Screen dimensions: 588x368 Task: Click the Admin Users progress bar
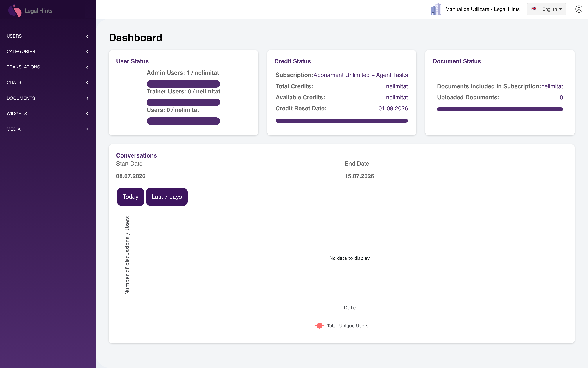pyautogui.click(x=183, y=84)
